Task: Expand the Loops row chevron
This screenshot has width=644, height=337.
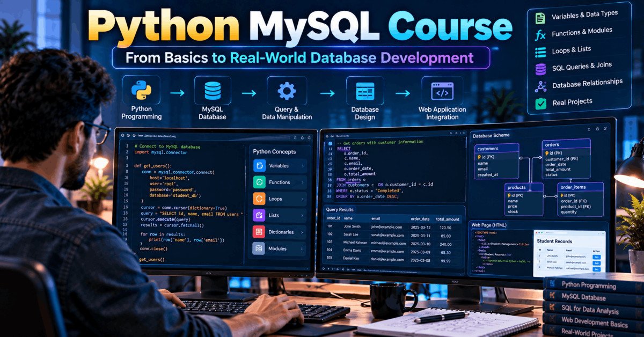Action: point(303,199)
